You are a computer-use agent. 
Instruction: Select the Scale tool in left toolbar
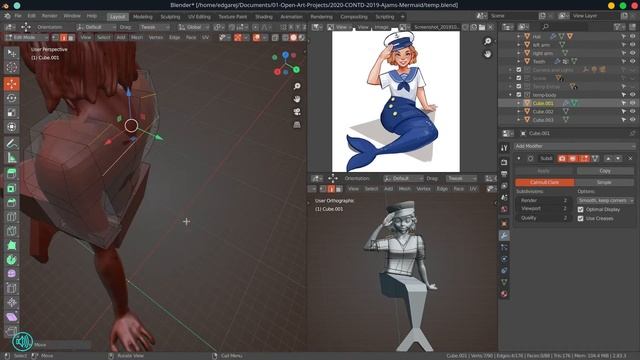(x=11, y=112)
